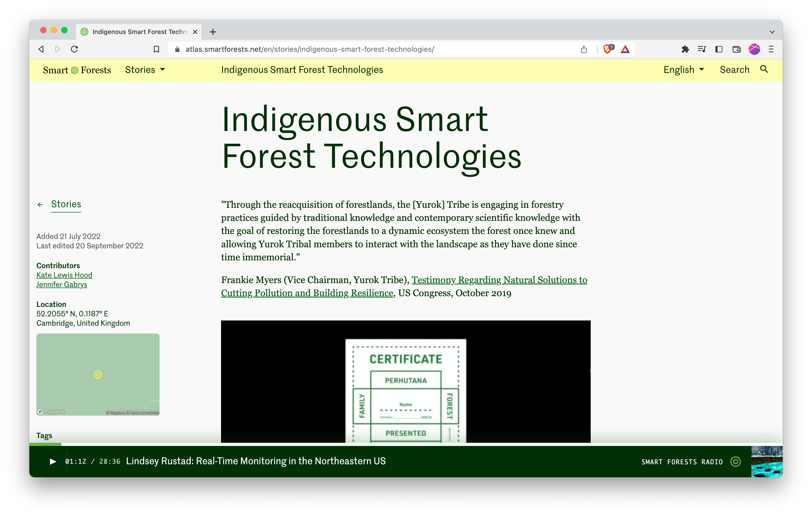Open the media playlist control icon
The height and width of the screenshot is (516, 812).
[702, 49]
